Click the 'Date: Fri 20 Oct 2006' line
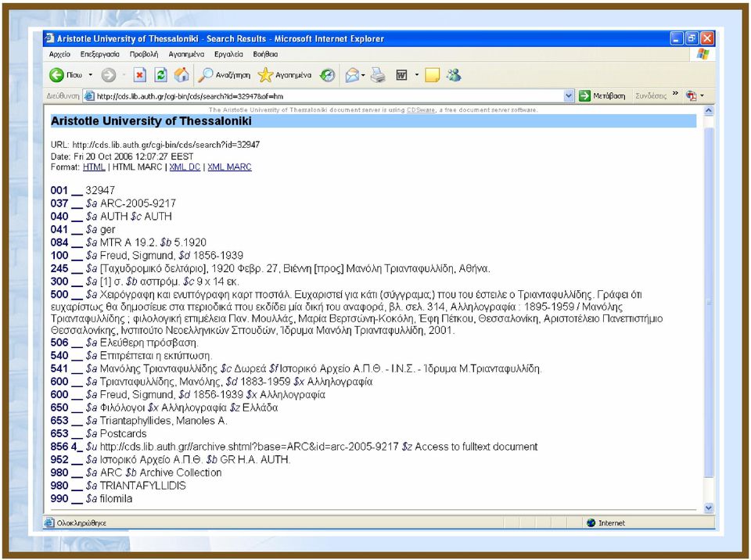 coord(122,156)
